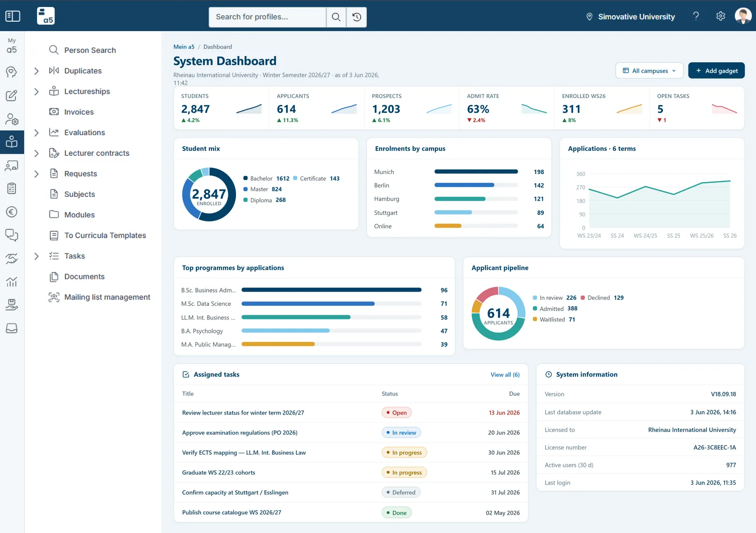Open the All campuses dropdown
This screenshot has height=533, width=756.
(649, 71)
